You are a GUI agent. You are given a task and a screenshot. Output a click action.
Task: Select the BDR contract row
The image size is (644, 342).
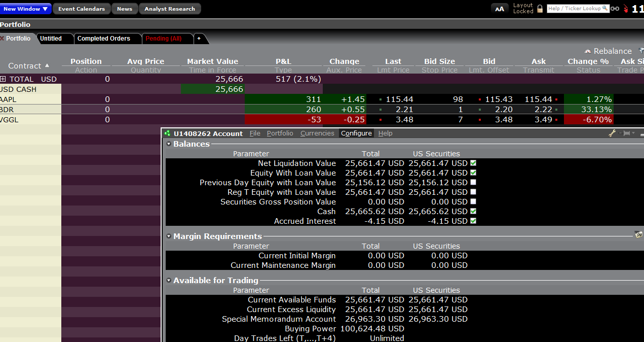[30, 110]
